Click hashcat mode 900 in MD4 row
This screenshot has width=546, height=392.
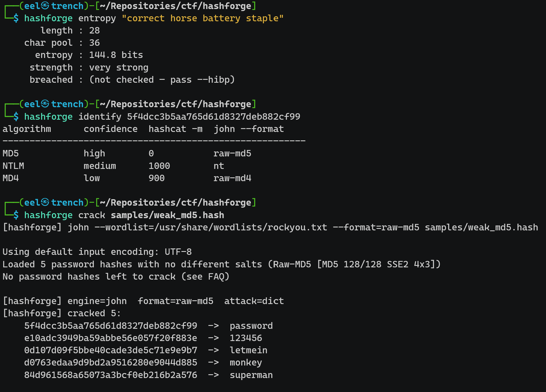pos(157,178)
